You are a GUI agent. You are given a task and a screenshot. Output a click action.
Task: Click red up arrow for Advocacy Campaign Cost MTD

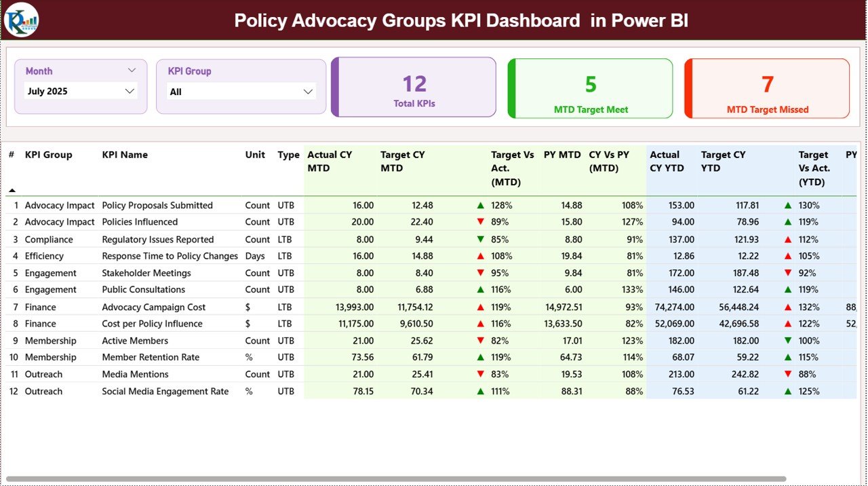tap(481, 307)
